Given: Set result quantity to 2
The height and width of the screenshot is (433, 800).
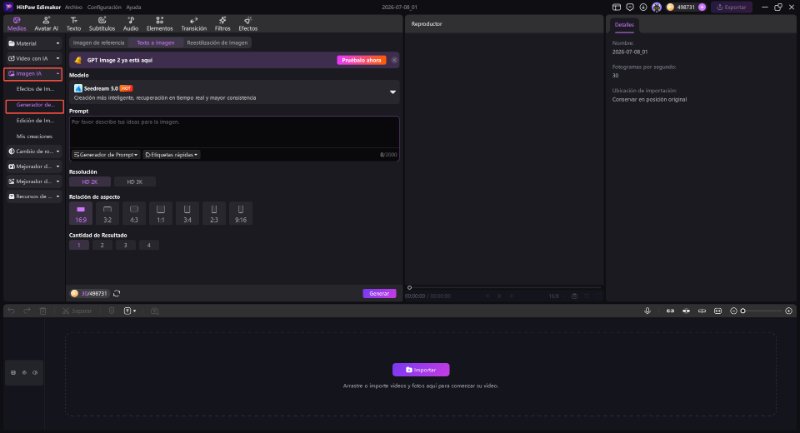Looking at the screenshot, I should (102, 245).
